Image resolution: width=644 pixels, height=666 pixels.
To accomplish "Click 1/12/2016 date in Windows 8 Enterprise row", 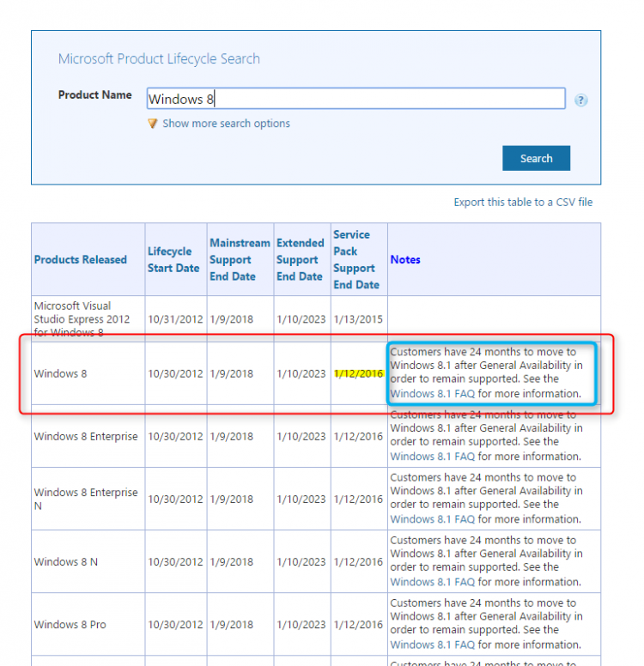I will pyautogui.click(x=358, y=437).
